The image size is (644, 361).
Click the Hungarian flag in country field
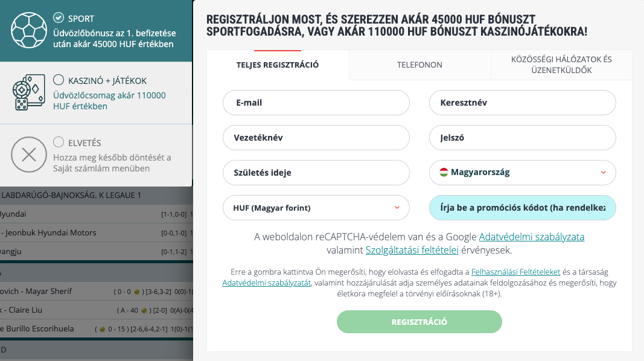click(443, 173)
